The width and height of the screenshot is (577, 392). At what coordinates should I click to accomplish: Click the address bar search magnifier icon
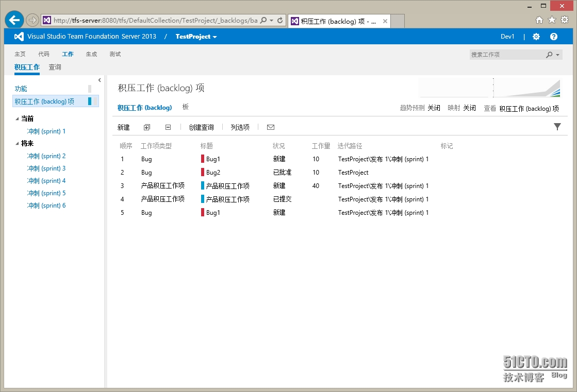click(263, 20)
